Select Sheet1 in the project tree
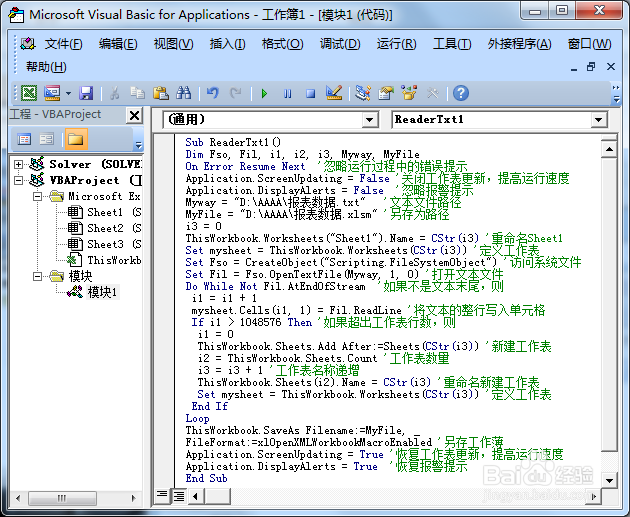 tap(104, 212)
